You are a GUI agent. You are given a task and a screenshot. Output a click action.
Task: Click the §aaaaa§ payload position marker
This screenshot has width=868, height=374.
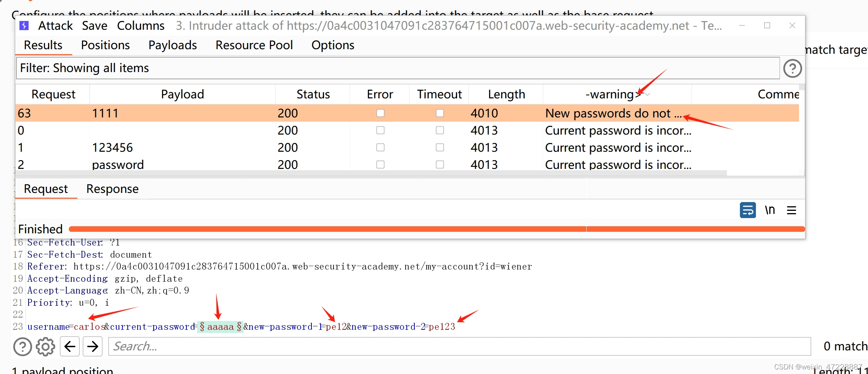click(220, 327)
